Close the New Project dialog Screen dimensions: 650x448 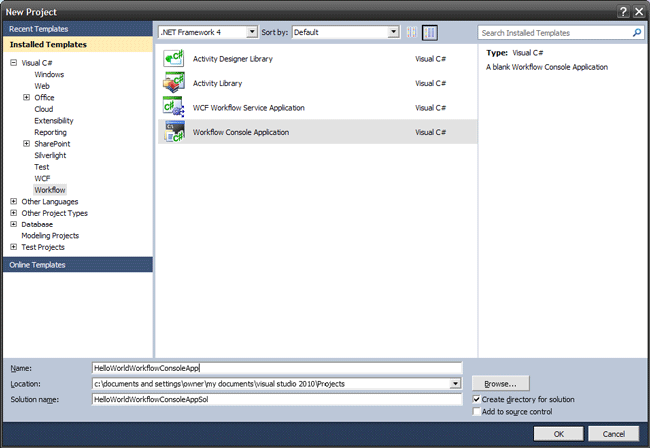[x=639, y=12]
